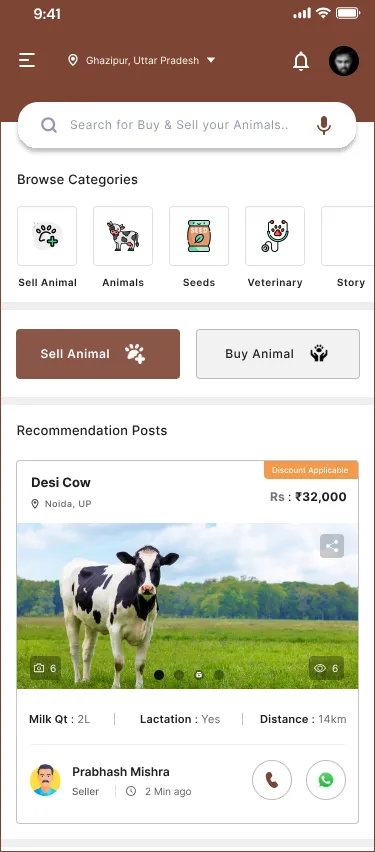Tap the Buy Animal button
375x852 pixels.
coord(278,354)
